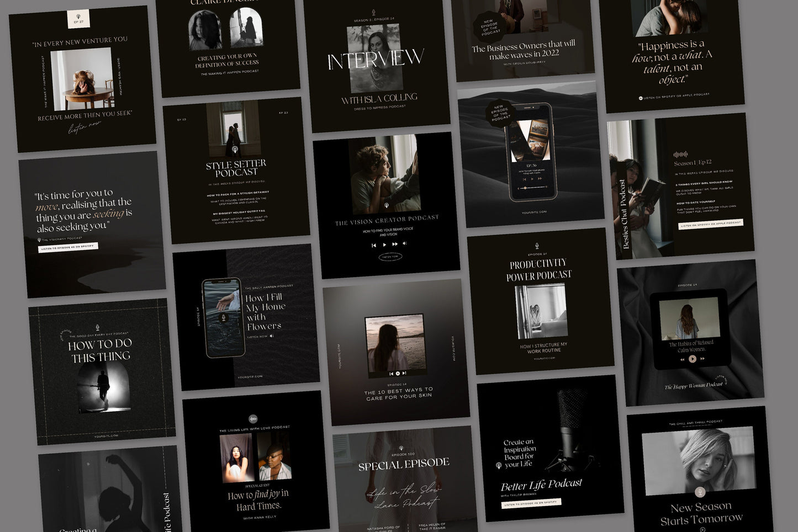Click microphone icon above Productivity Power Podcast
This screenshot has width=798, height=532.
click(x=536, y=246)
